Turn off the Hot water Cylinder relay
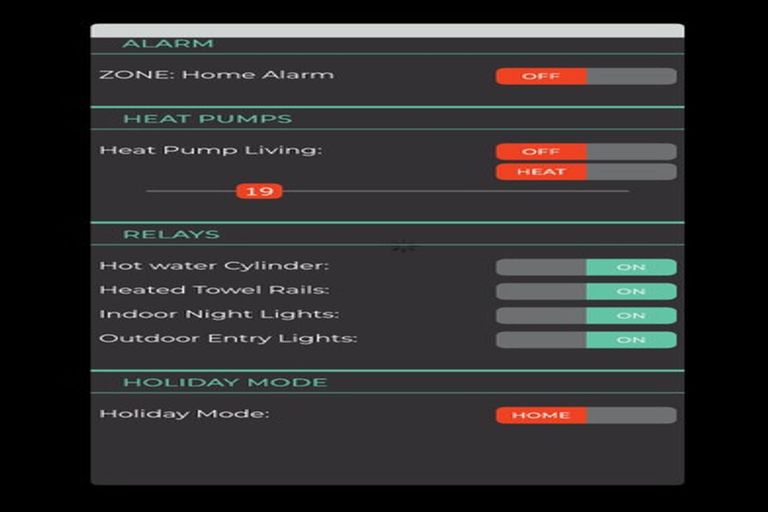768x512 pixels. coord(585,267)
